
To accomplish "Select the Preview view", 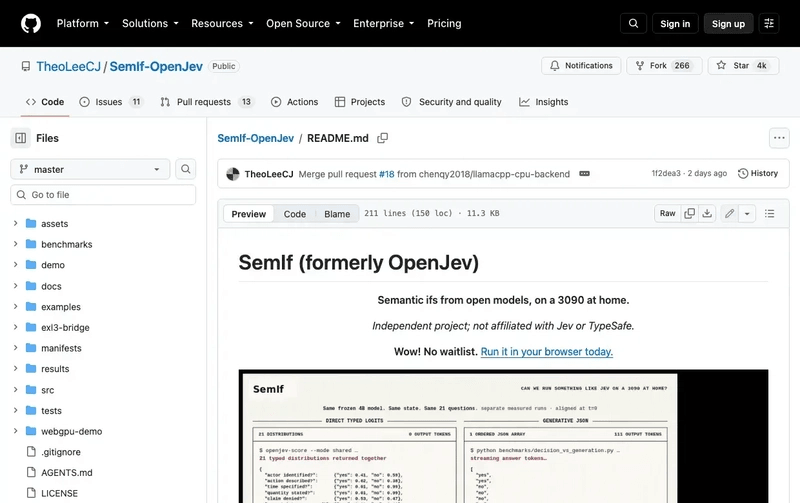I will (248, 214).
